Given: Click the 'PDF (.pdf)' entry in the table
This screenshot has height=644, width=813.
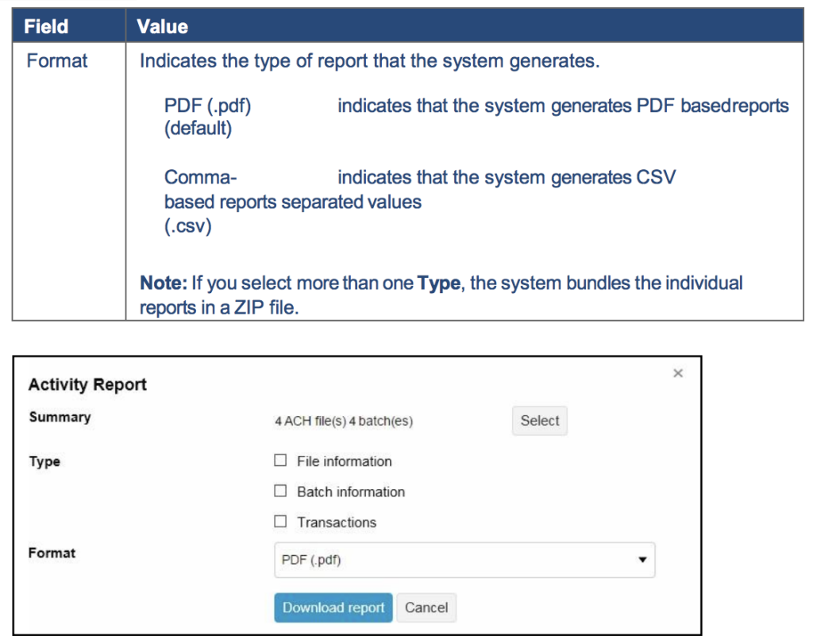Looking at the screenshot, I should [207, 106].
